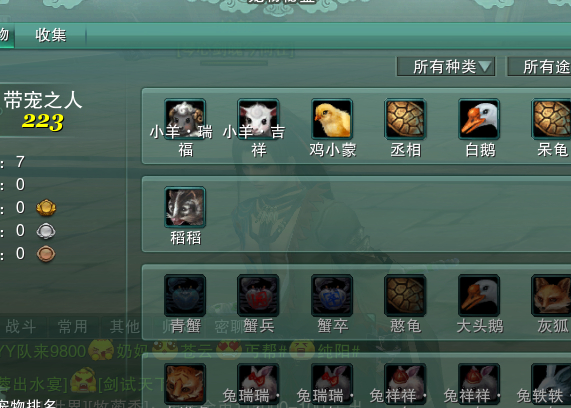This screenshot has height=408, width=571.
Task: Click the gold medal icon
Action: click(x=46, y=208)
